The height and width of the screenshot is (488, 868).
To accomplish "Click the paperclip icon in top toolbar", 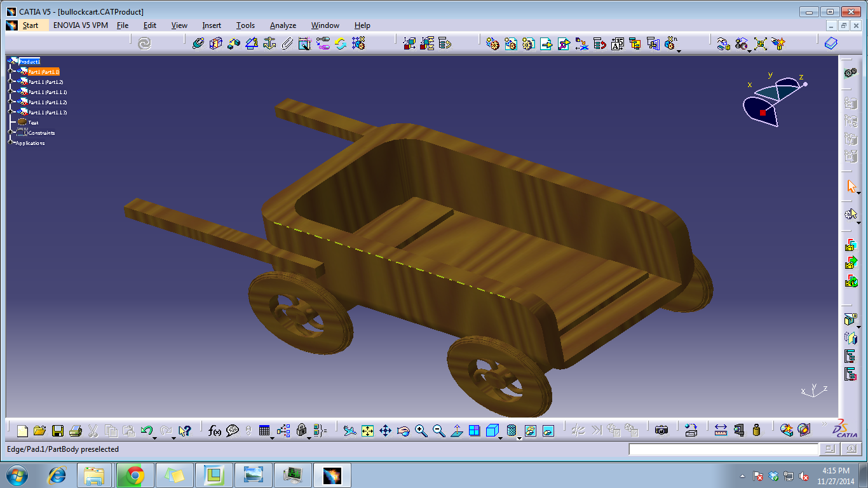I will 287,43.
